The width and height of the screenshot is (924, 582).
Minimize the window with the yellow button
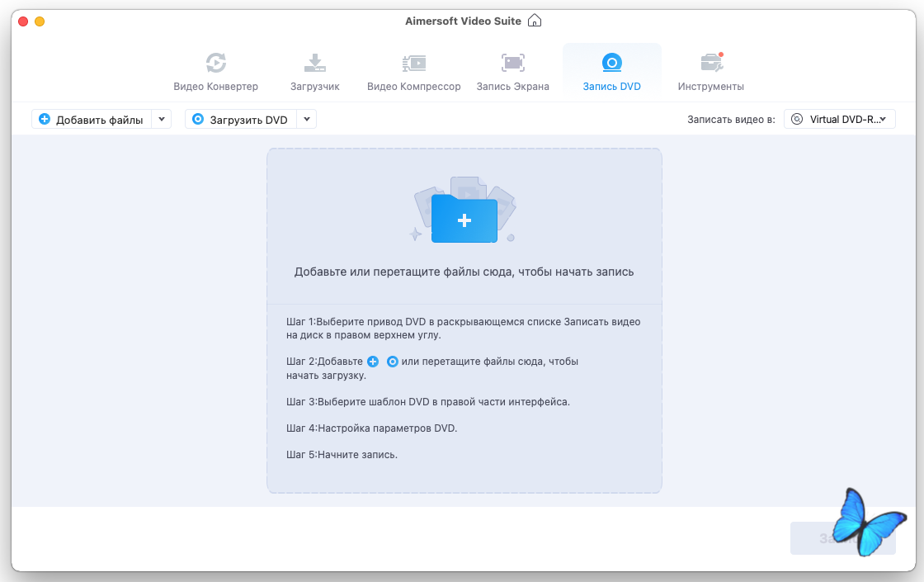40,21
